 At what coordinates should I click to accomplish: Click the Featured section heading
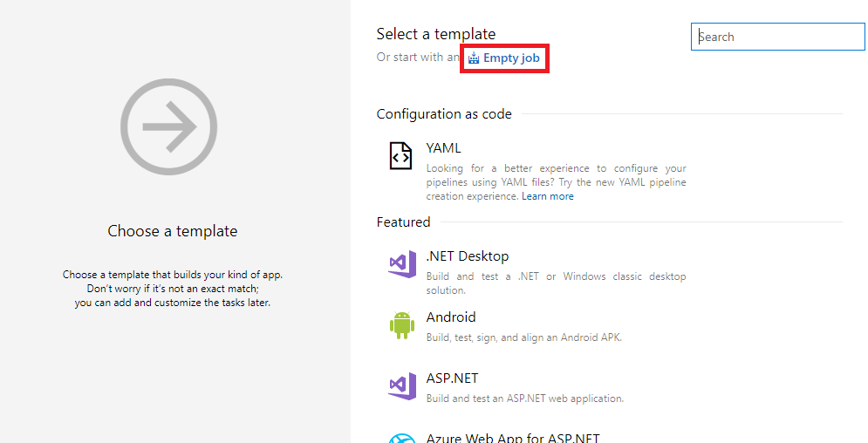click(403, 221)
